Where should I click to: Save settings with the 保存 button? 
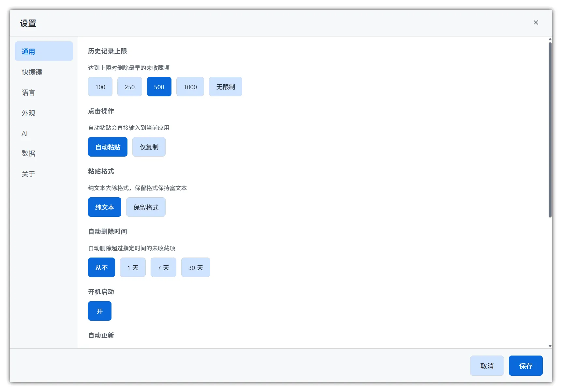tap(525, 366)
